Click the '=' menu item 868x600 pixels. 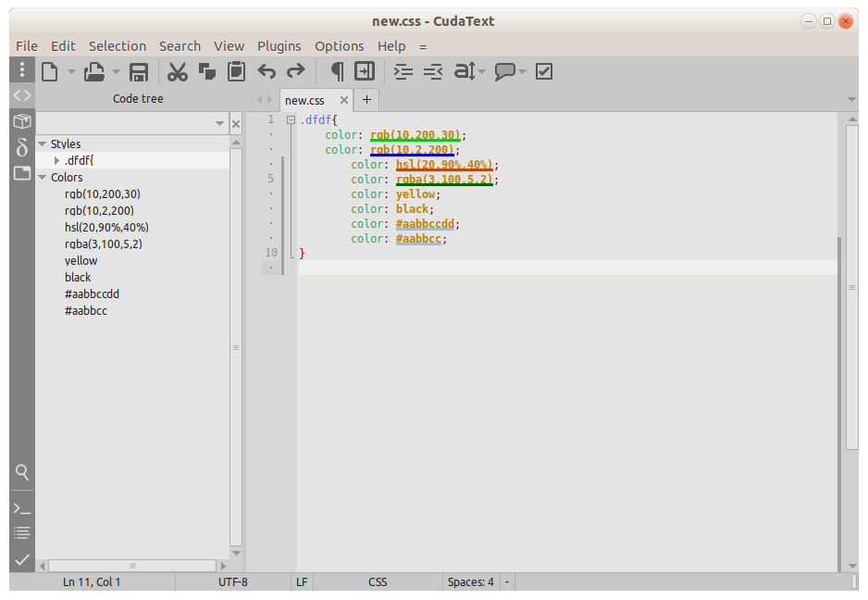click(423, 46)
